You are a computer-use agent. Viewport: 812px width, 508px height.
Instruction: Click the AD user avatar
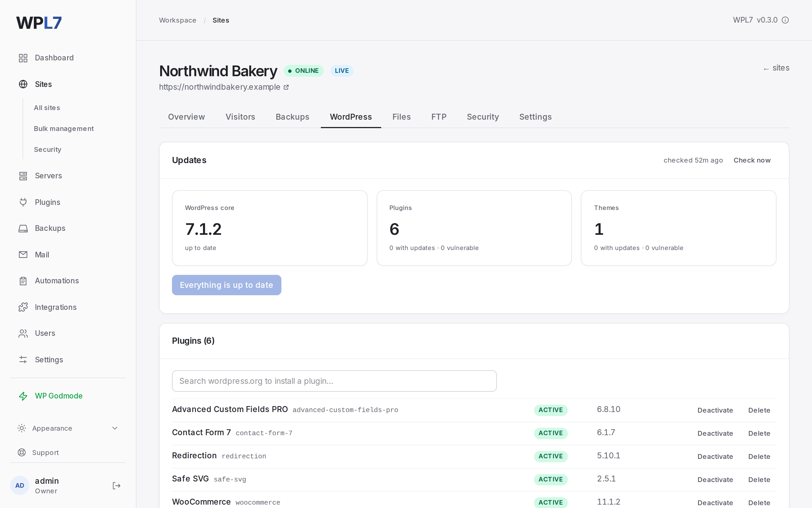[x=20, y=485]
